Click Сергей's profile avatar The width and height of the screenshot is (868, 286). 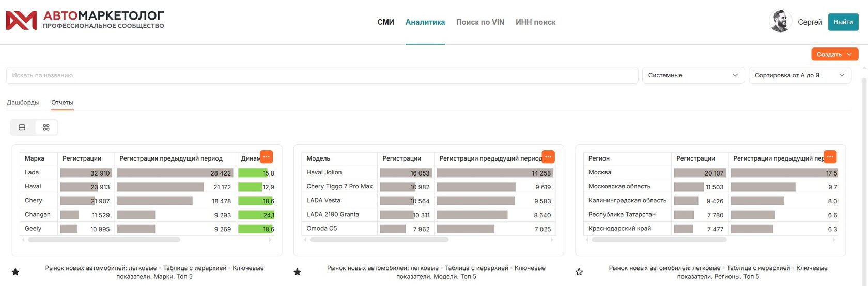(x=780, y=22)
